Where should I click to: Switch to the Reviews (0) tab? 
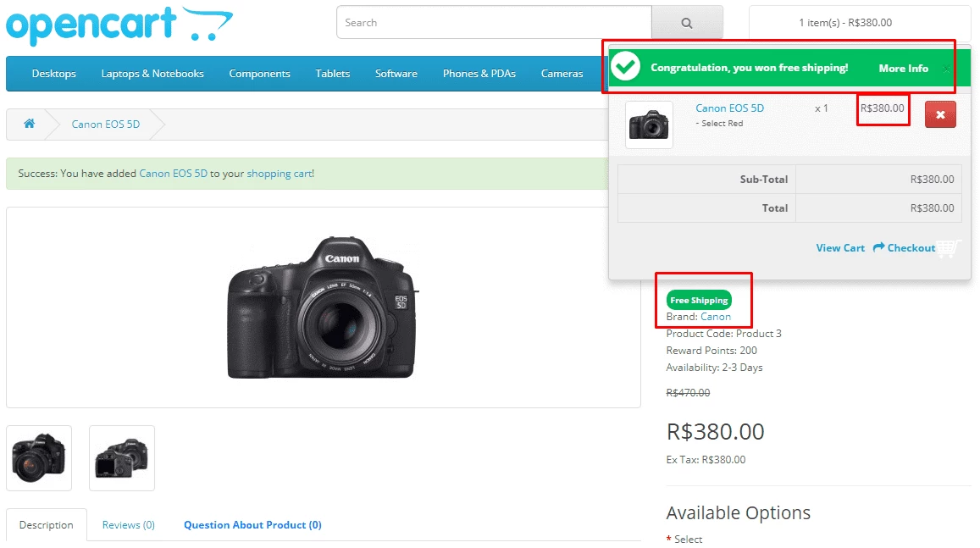coord(129,525)
